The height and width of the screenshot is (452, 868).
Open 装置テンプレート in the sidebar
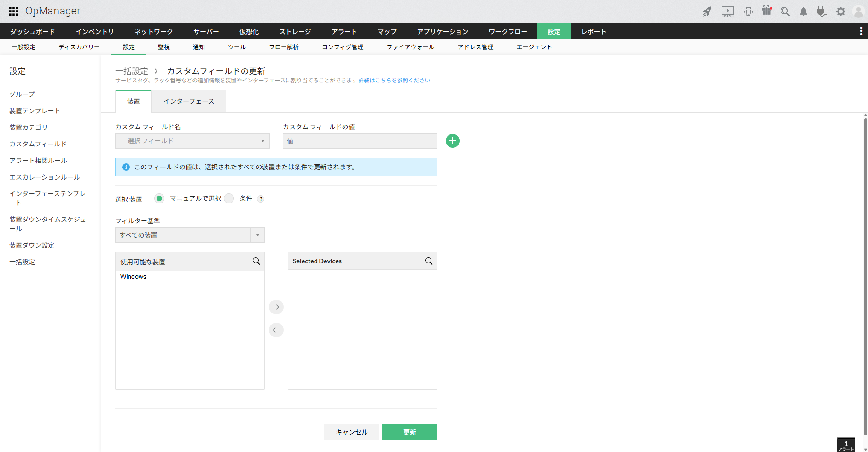(35, 110)
